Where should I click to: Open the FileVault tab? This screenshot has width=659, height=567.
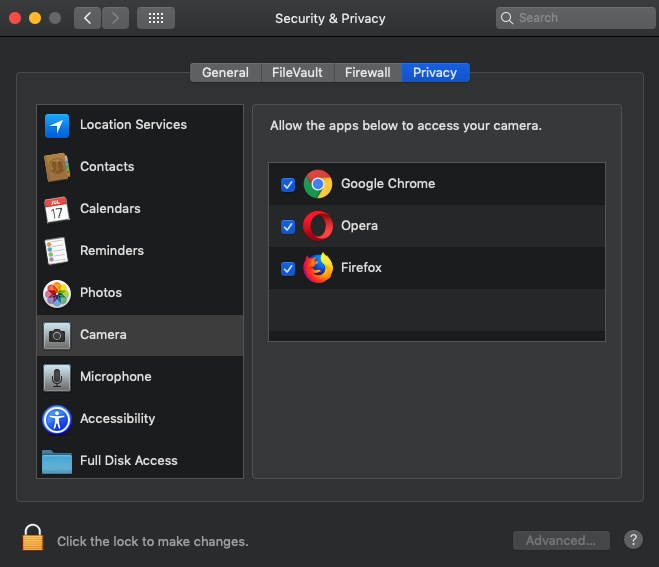click(298, 73)
